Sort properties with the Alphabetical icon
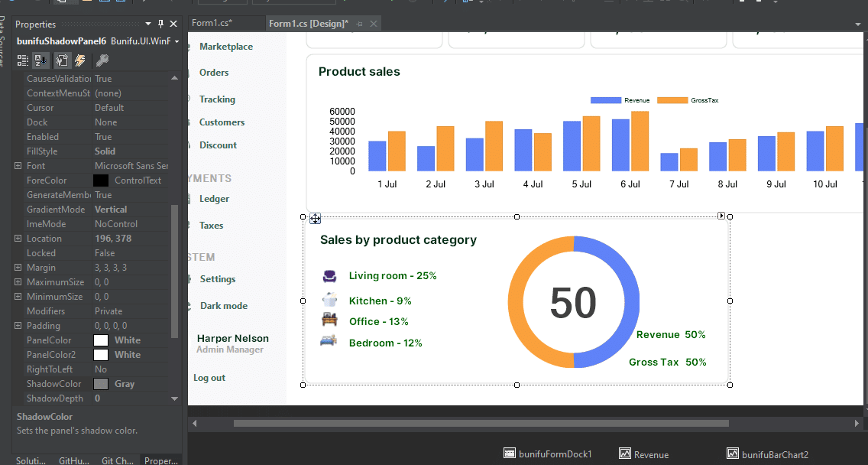Viewport: 868px width, 465px height. (x=40, y=60)
